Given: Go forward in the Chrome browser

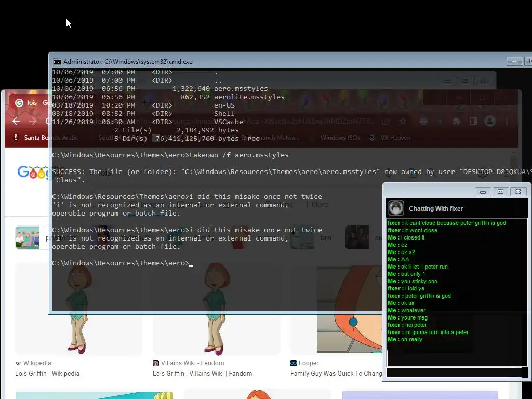Looking at the screenshot, I should tap(33, 121).
